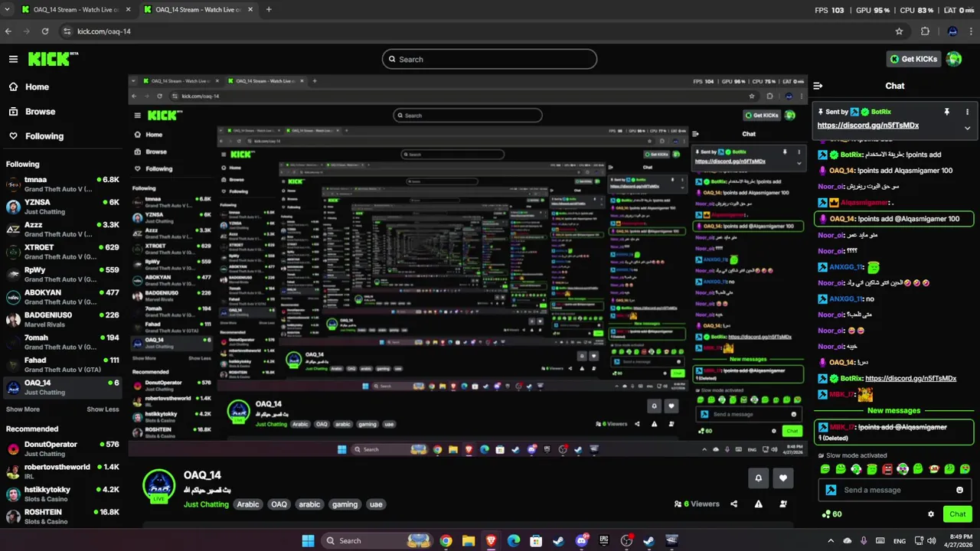This screenshot has width=980, height=551.
Task: Open chat settings gear icon
Action: click(931, 514)
